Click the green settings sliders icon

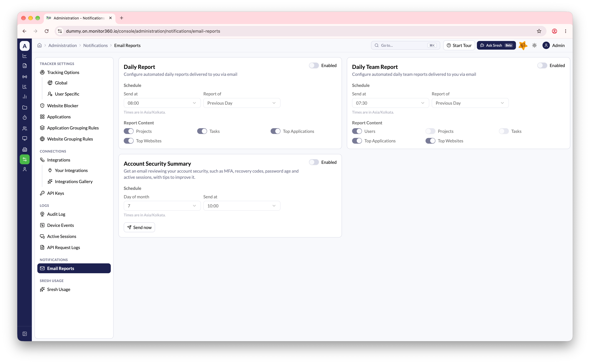point(25,159)
